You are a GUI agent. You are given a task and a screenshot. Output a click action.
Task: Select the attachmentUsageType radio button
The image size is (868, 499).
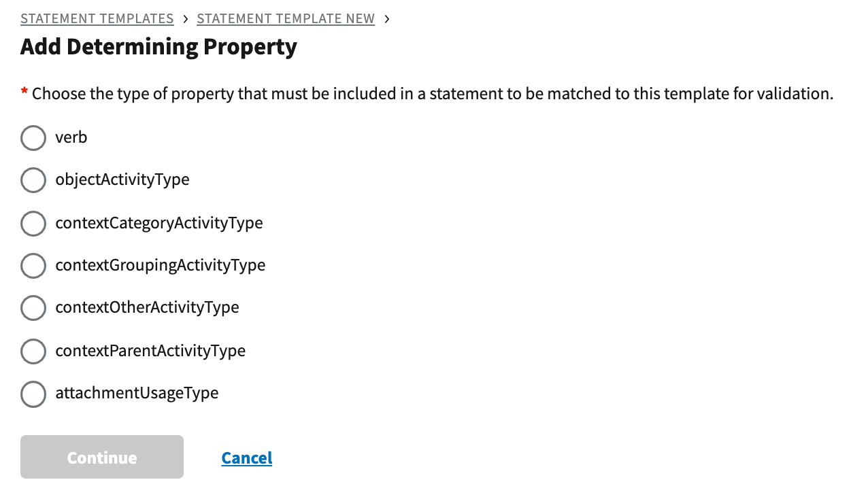[33, 394]
